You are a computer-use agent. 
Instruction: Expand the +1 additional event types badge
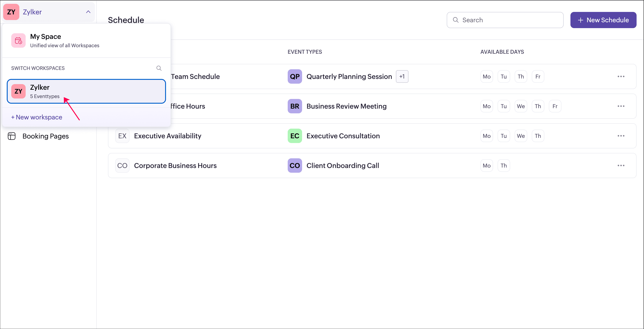(x=402, y=76)
